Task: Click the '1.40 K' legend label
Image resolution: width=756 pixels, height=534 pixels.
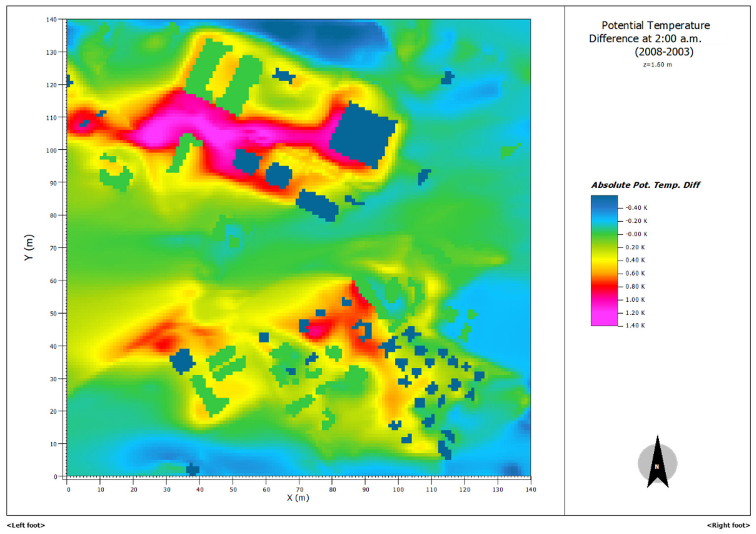Action: [x=635, y=326]
